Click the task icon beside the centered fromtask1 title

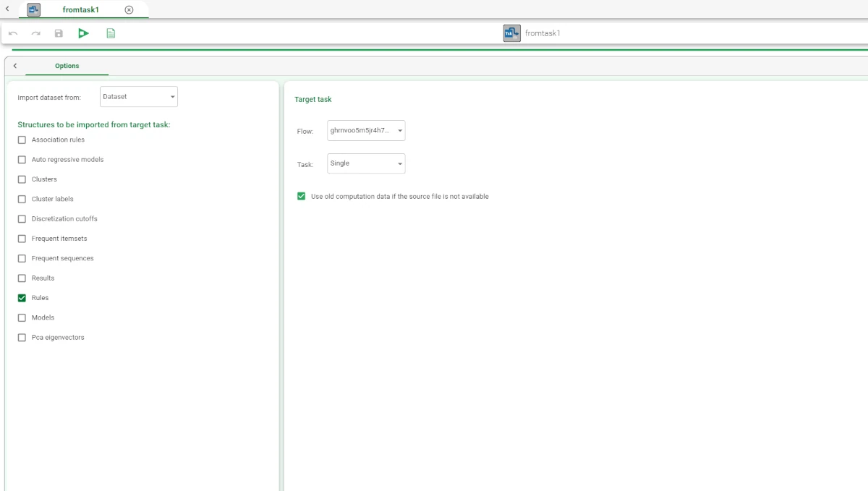point(512,33)
